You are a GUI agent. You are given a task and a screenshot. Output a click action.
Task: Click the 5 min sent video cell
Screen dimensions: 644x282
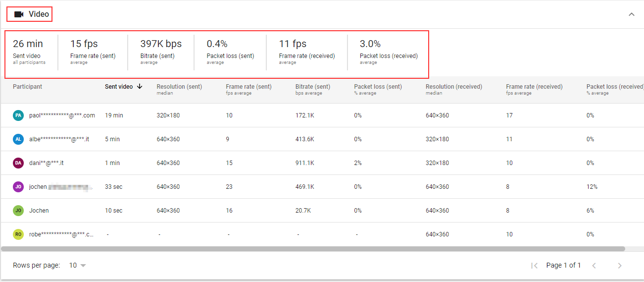pos(112,139)
